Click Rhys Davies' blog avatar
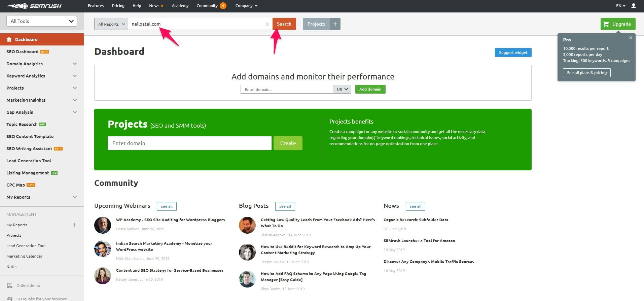The image size is (644, 301). pos(247,279)
